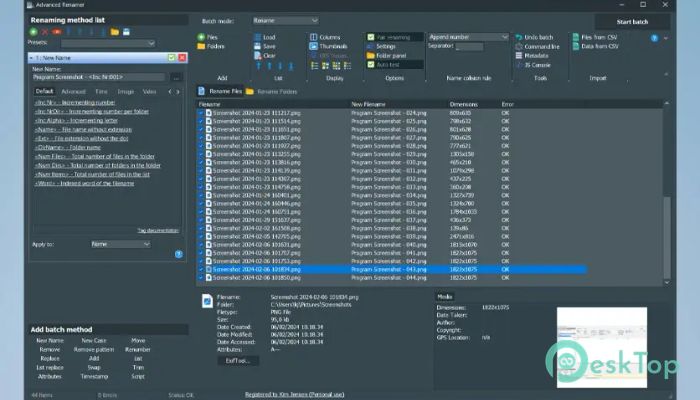The height and width of the screenshot is (400, 700).
Task: Open the JS Console tool
Action: coord(533,65)
